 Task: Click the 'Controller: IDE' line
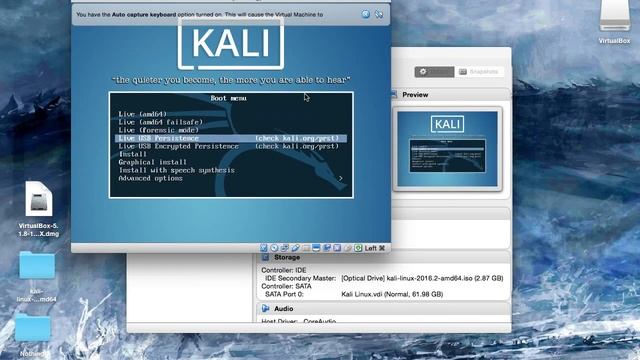[284, 270]
